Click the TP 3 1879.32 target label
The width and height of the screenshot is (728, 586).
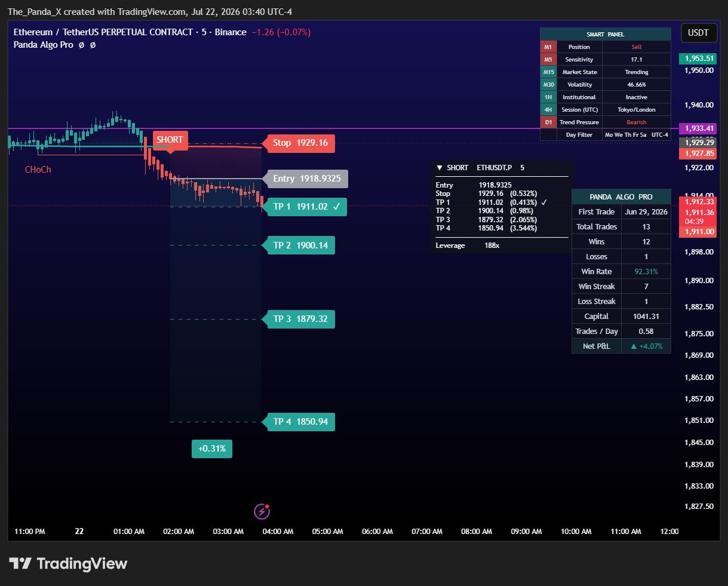point(300,319)
